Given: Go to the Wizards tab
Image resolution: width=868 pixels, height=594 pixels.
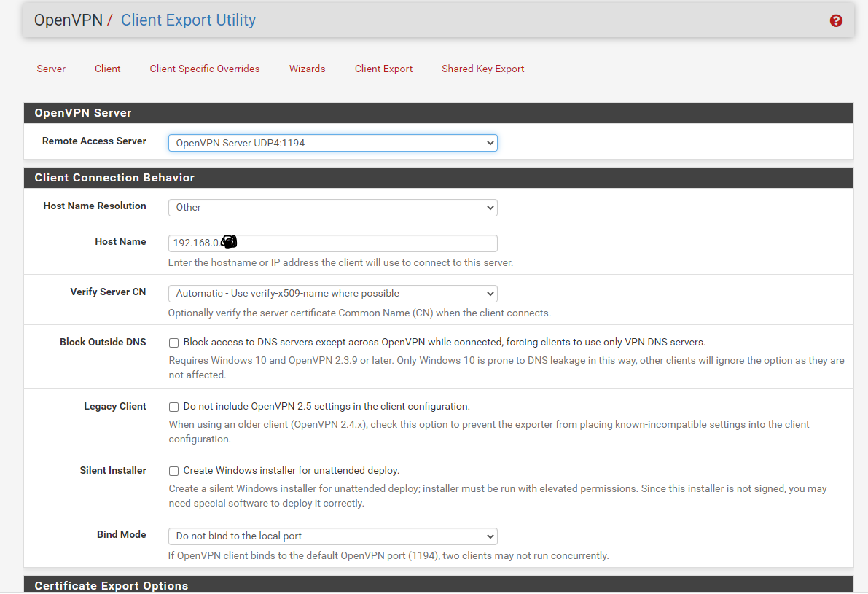Looking at the screenshot, I should [308, 69].
